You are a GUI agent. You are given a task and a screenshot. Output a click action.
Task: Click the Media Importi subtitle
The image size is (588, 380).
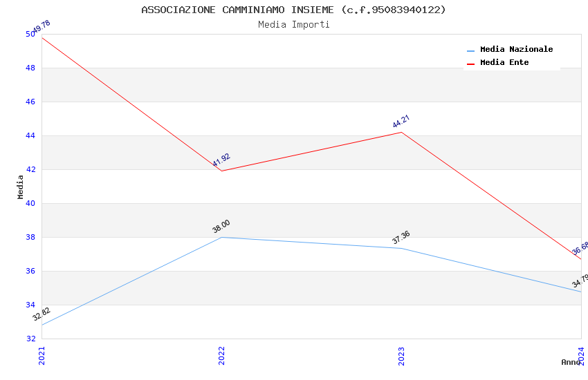tap(293, 25)
